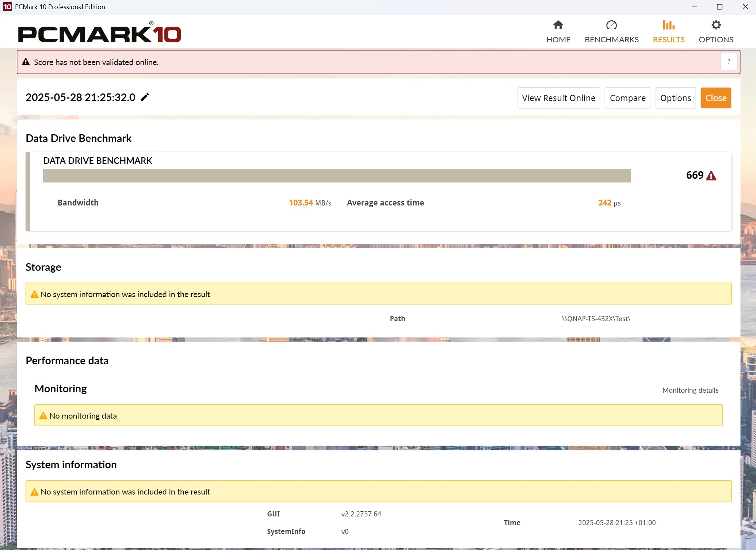Click the Storage section heading
This screenshot has width=756, height=550.
tap(43, 267)
